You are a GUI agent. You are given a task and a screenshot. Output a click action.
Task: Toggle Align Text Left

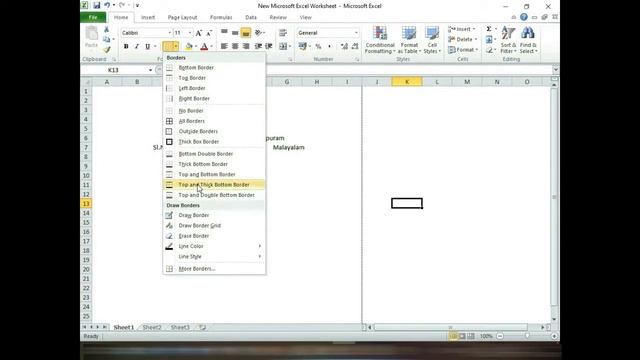(x=224, y=47)
